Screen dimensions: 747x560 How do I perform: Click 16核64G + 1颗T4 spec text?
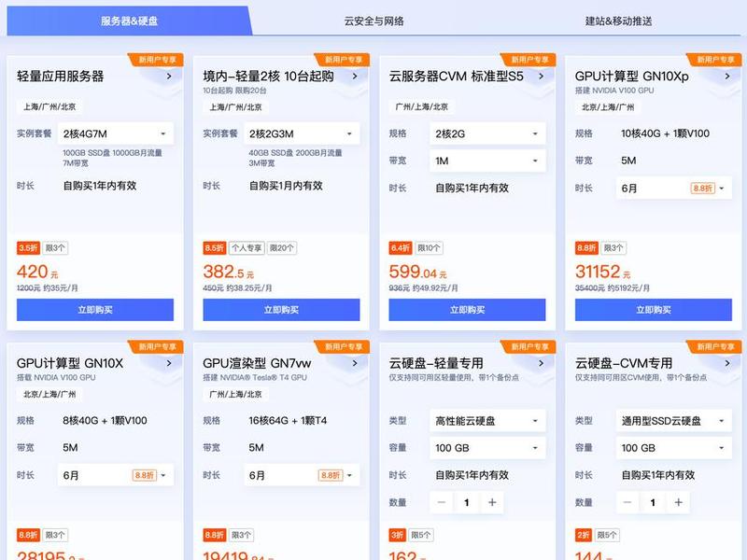click(x=288, y=421)
